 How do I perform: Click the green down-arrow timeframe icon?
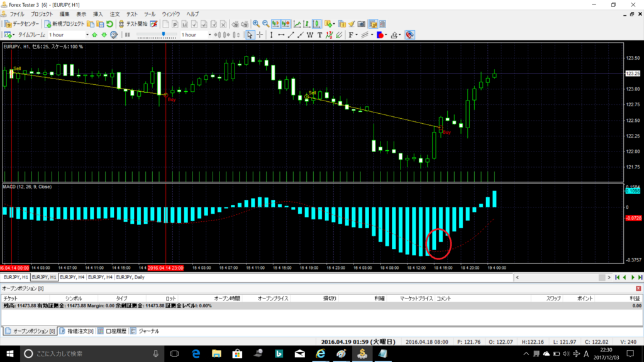104,35
